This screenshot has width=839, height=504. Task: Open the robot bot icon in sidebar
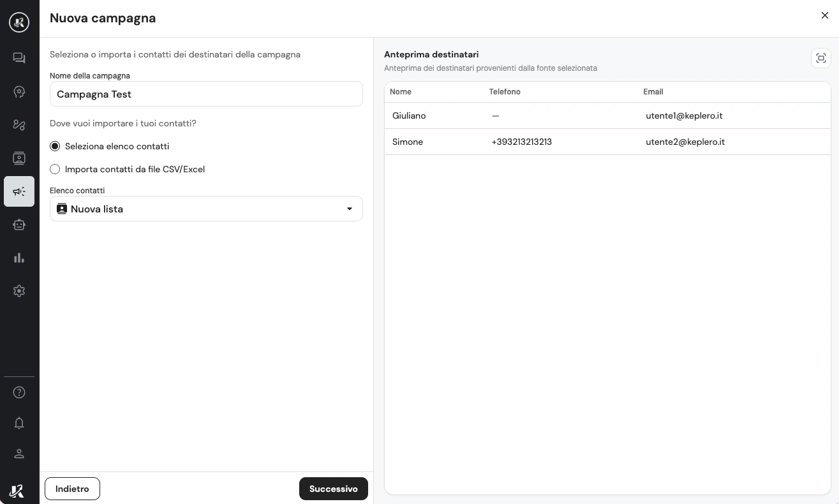[19, 225]
